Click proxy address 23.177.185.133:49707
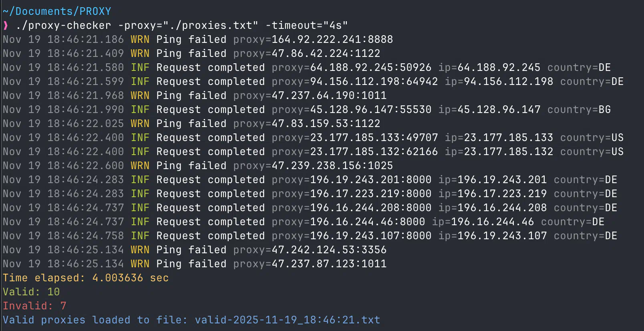Screen dimensions: 644x331 [374, 138]
